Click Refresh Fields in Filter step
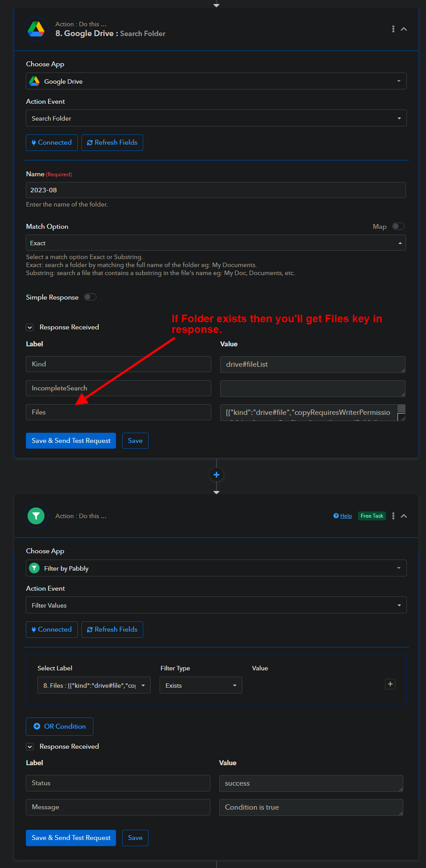This screenshot has height=868, width=426. click(112, 629)
